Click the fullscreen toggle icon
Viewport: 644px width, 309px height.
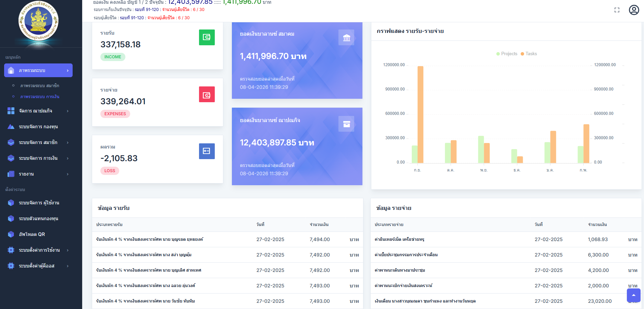tap(617, 10)
